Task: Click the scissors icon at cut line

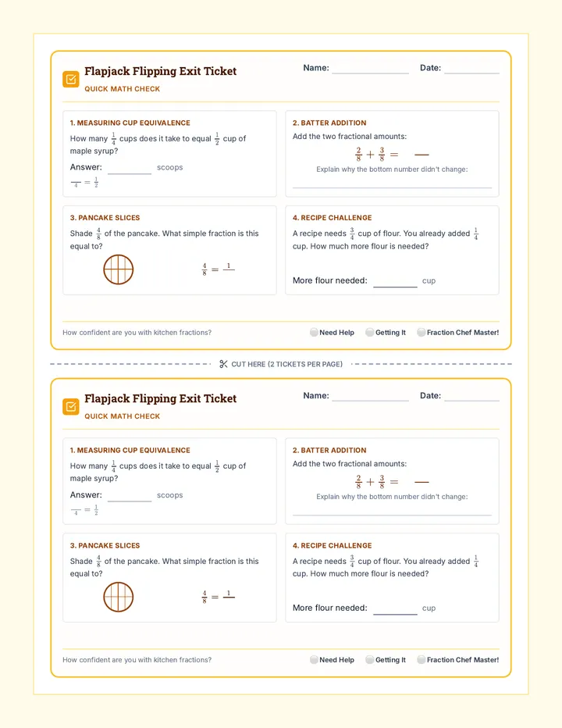Action: pyautogui.click(x=223, y=364)
